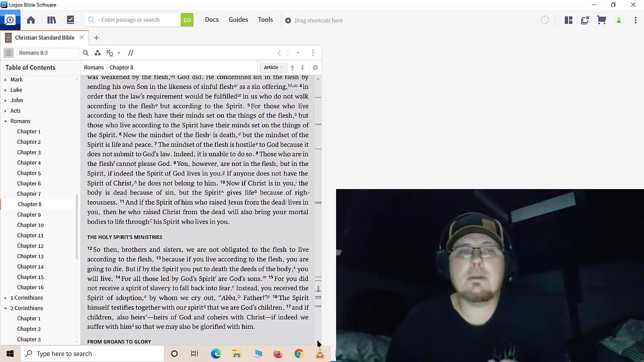This screenshot has height=362, width=644.
Task: Select Romans Chapter 12 in contents
Action: point(30,246)
